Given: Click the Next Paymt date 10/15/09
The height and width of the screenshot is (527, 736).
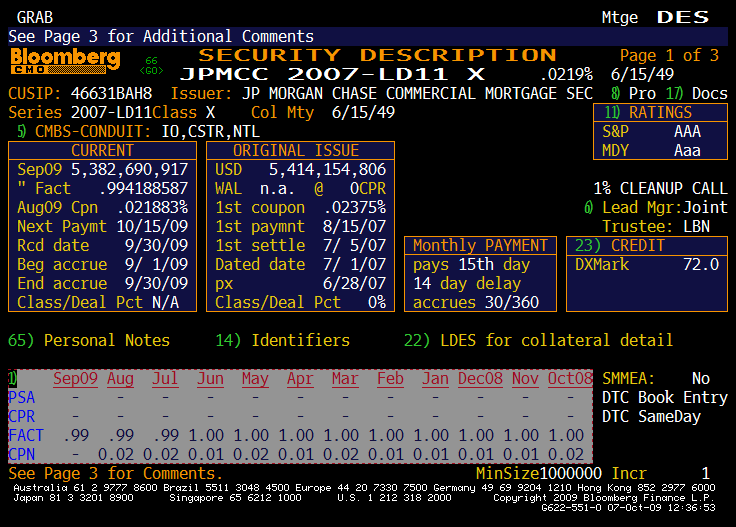Looking at the screenshot, I should tap(152, 226).
